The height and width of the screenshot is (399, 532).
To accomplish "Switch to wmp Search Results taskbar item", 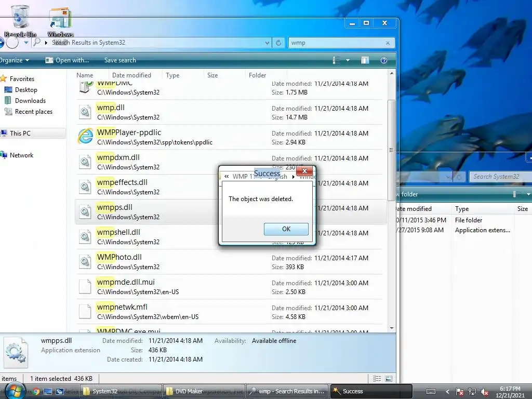I will coord(287,392).
